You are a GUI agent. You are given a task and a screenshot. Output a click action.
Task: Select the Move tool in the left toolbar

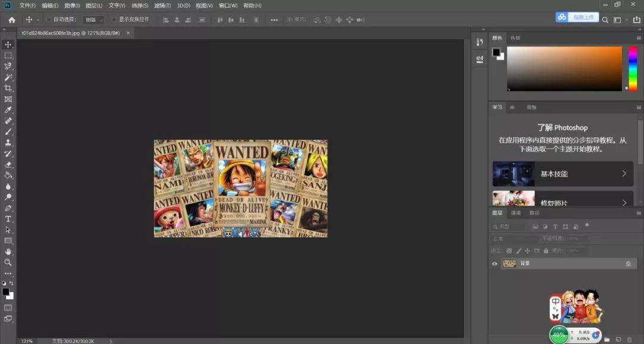pos(8,44)
